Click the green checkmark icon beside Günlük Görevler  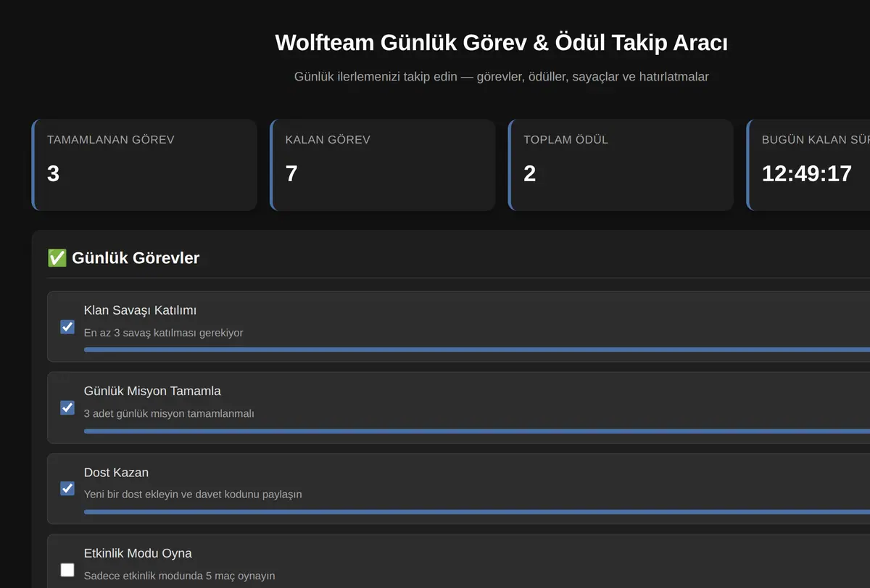[57, 258]
